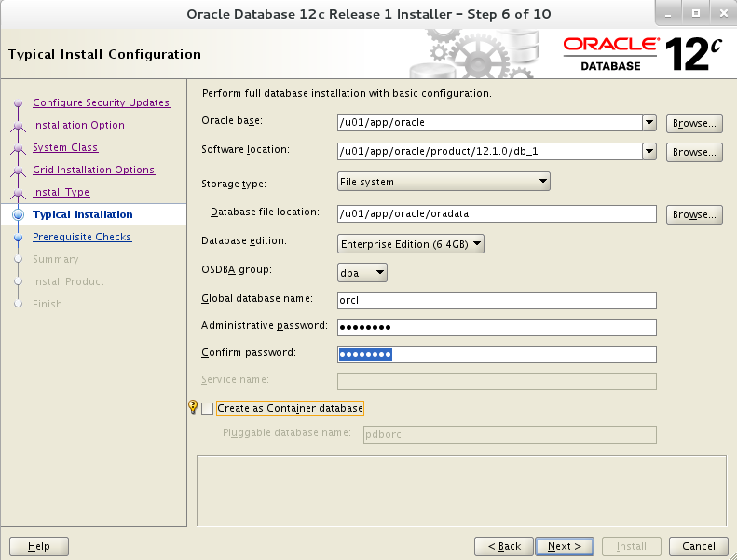Open the Storage type combo box
The width and height of the screenshot is (737, 560).
444,182
